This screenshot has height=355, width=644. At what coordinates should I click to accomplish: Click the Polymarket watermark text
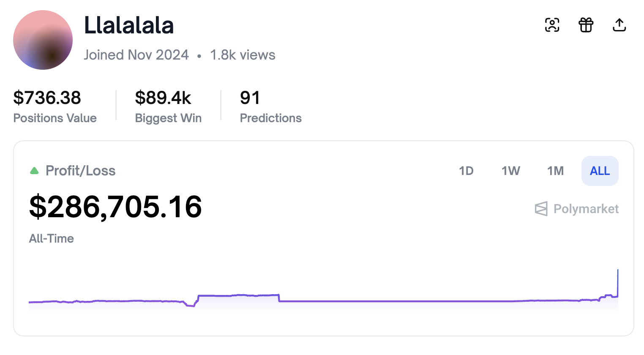pos(586,209)
